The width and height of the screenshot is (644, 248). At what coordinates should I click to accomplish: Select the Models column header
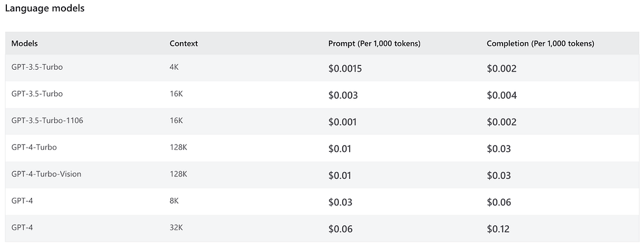point(25,43)
